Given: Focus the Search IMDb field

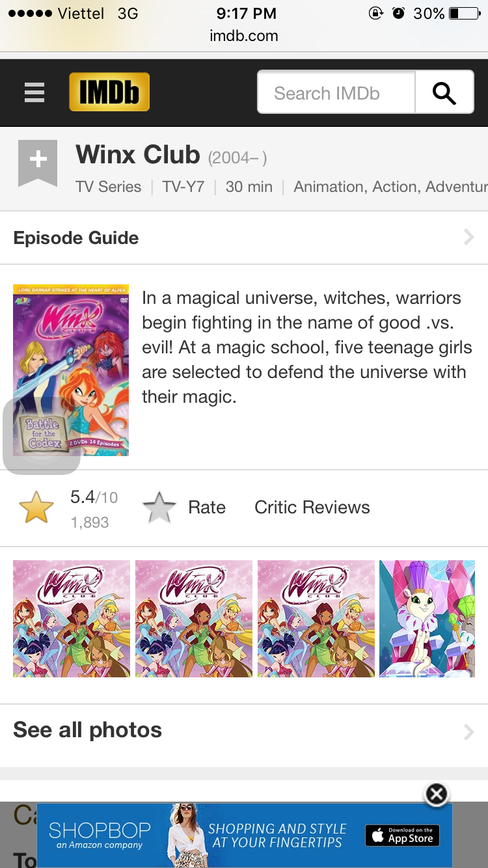Looking at the screenshot, I should [336, 92].
